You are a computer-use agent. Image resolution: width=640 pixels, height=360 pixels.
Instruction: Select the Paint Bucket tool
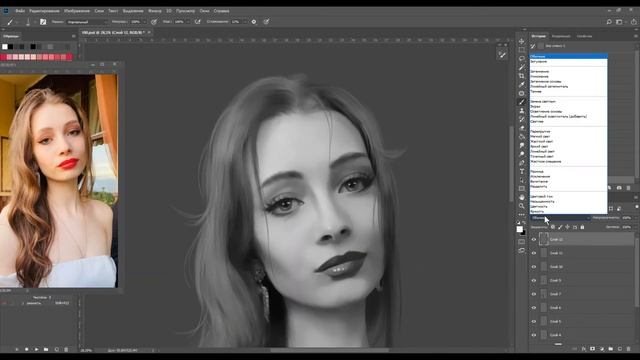click(x=522, y=137)
